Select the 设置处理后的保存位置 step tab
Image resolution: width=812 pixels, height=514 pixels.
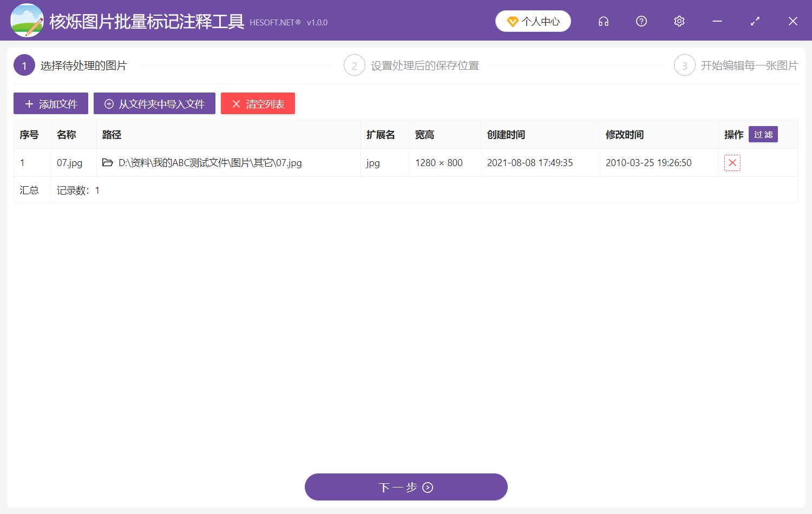424,65
